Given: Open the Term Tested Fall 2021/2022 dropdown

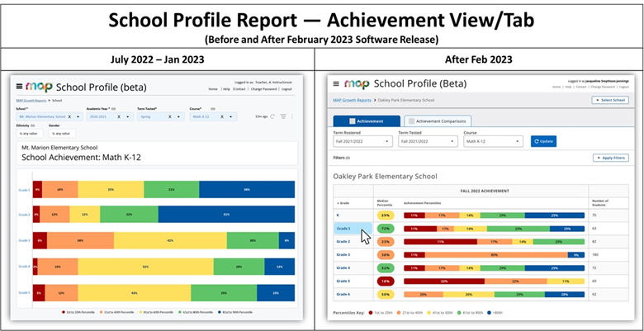Looking at the screenshot, I should 427,141.
